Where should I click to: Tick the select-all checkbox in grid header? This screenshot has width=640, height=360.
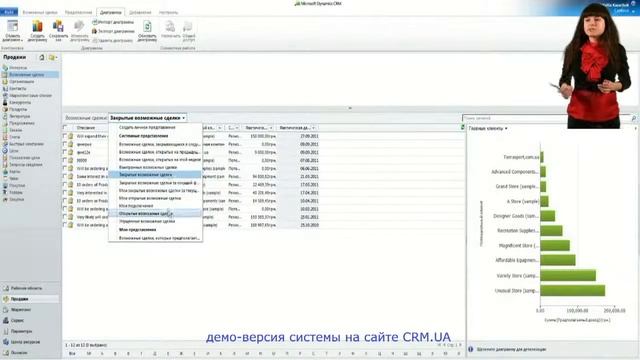65,127
